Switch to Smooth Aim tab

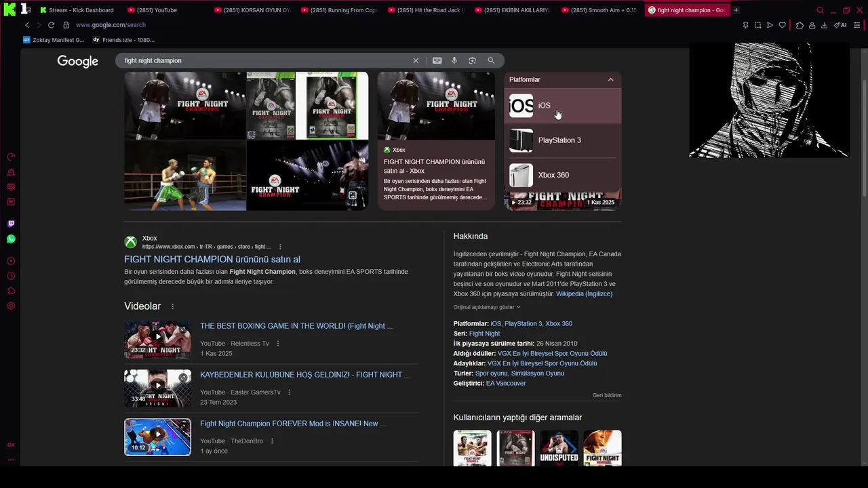601,10
